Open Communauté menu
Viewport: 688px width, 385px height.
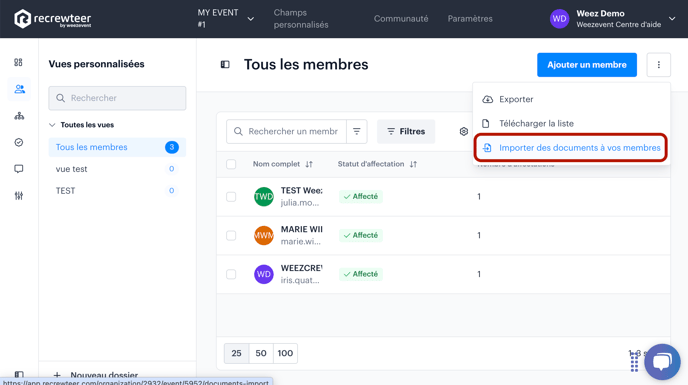coord(401,19)
